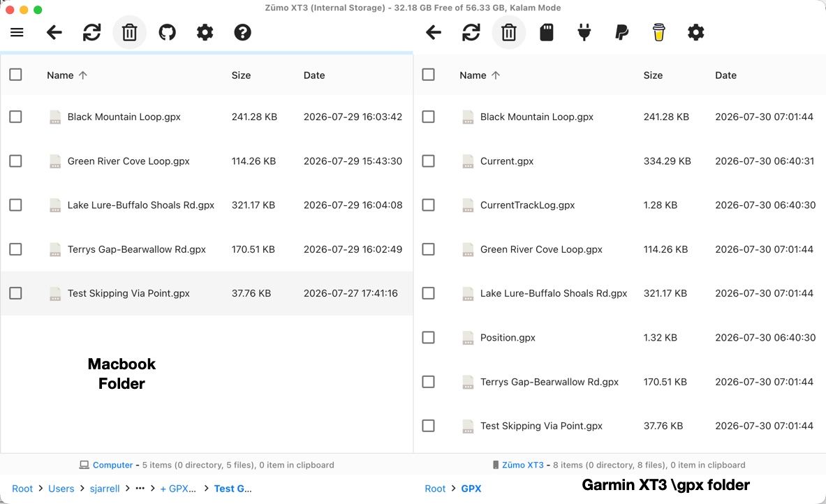The image size is (826, 504).
Task: Open the help question mark icon
Action: coord(242,33)
